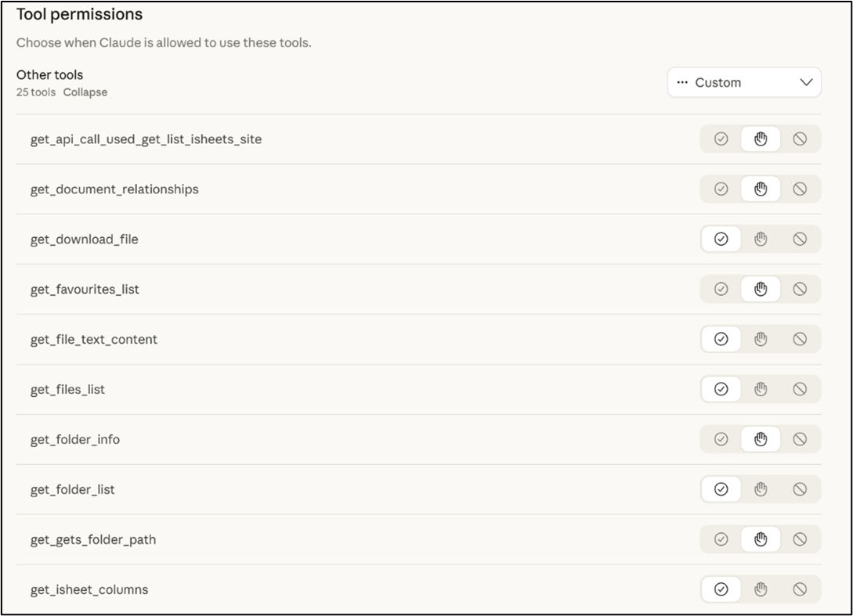Image resolution: width=853 pixels, height=616 pixels.
Task: Set get_files_list to needs approval
Action: tap(761, 390)
